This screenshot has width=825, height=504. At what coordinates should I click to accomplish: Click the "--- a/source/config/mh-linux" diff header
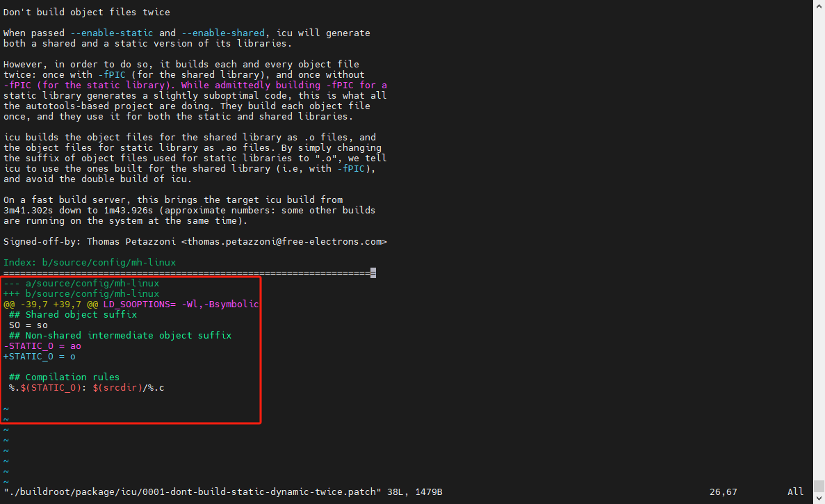pyautogui.click(x=81, y=284)
